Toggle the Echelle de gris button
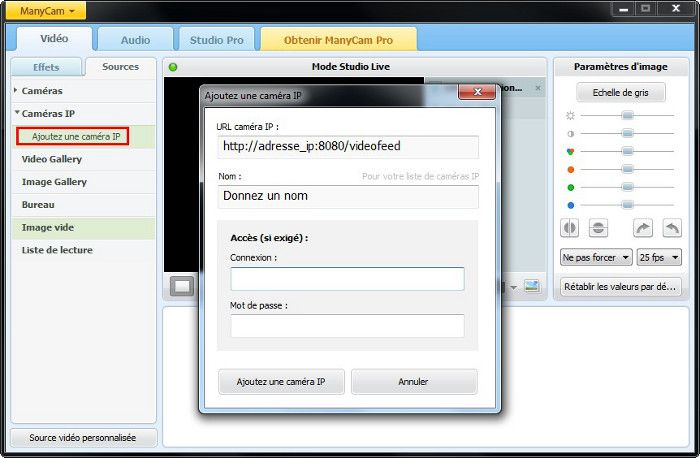 coord(620,92)
